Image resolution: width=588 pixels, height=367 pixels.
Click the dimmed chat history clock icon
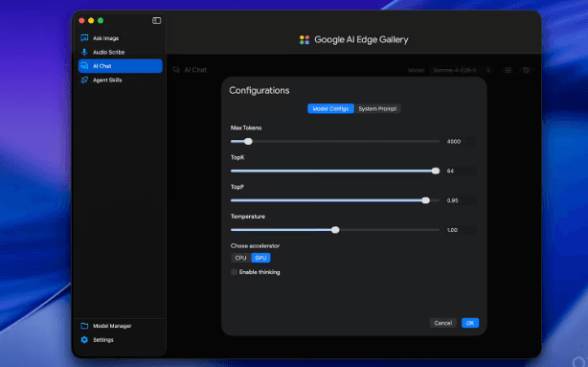[x=526, y=70]
